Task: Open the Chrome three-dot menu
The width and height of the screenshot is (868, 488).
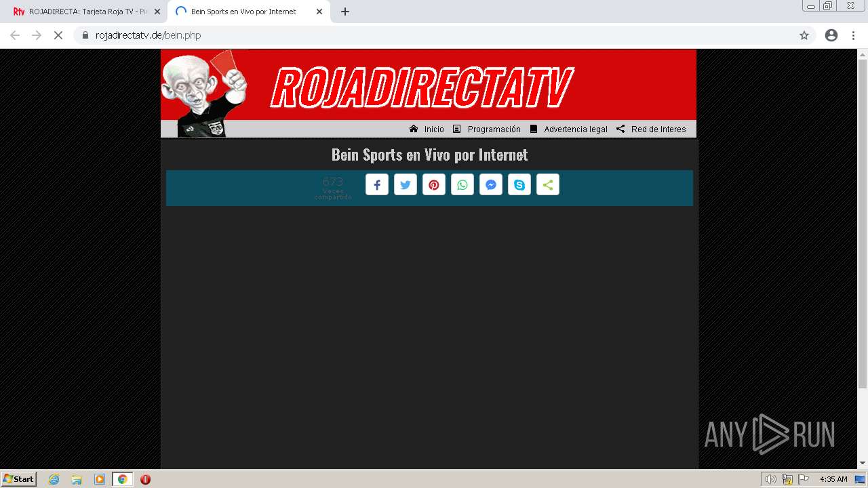Action: click(x=853, y=35)
